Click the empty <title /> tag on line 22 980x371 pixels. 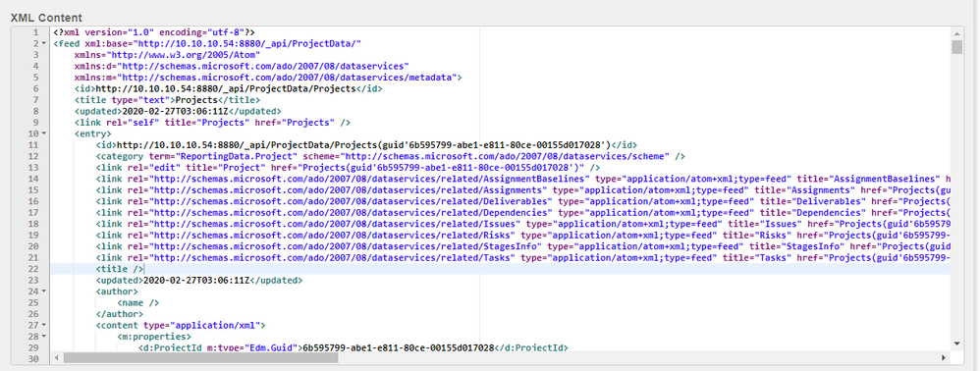[120, 269]
